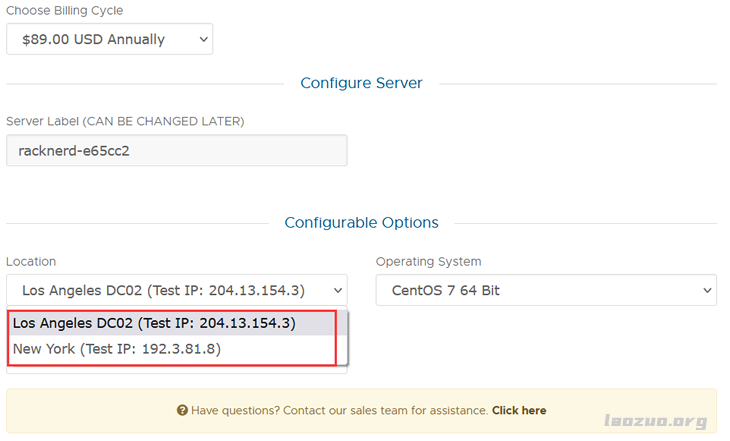
Task: Click the "Configure Server" section heading
Action: 361,83
